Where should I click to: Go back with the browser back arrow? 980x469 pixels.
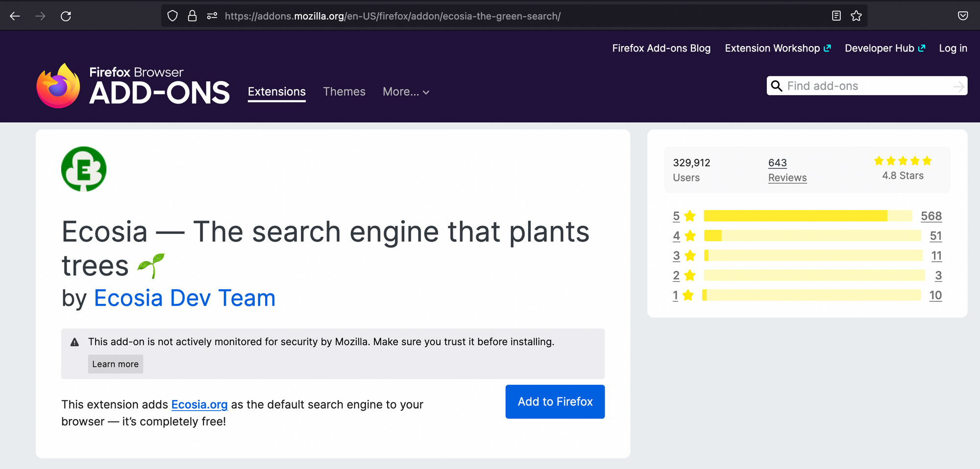tap(15, 16)
